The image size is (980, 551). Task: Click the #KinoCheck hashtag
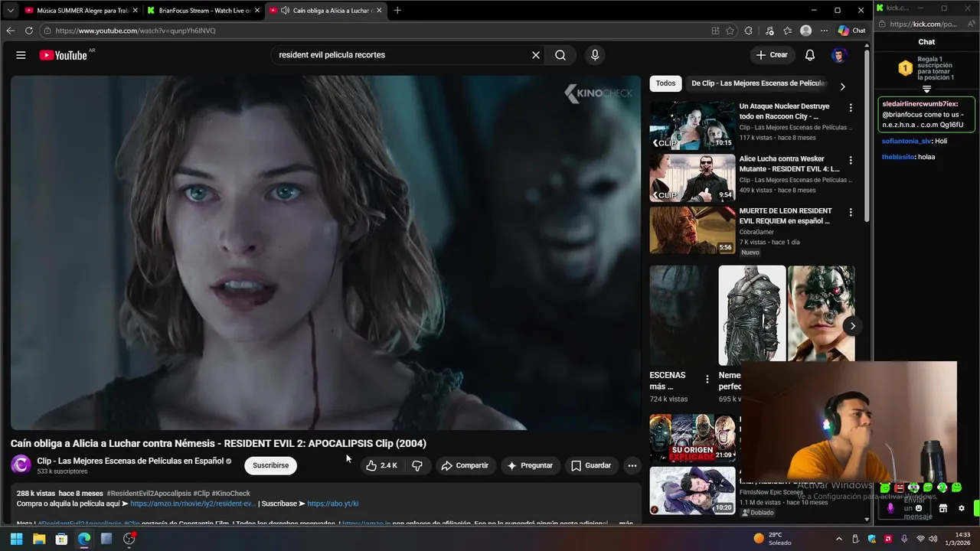(231, 494)
